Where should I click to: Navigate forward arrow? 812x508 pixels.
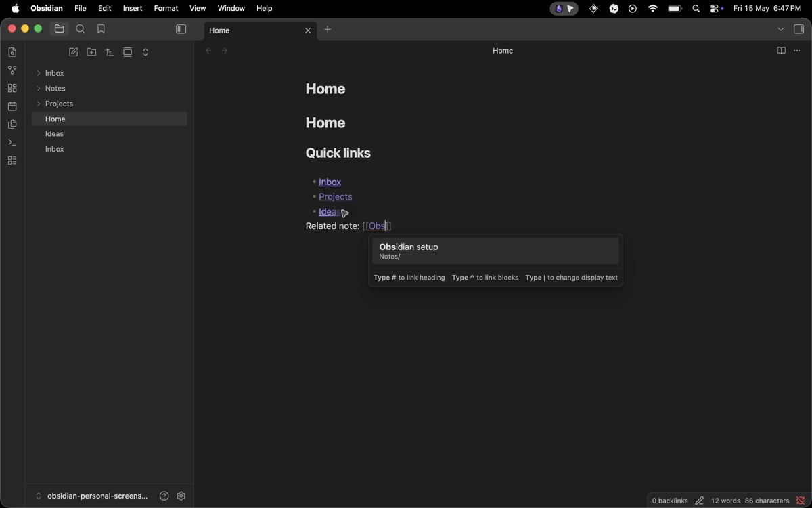[225, 51]
